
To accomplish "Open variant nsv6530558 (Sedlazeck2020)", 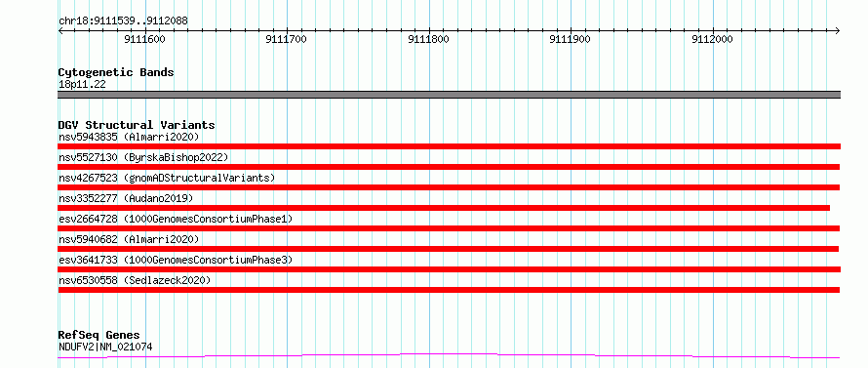I will pos(135,280).
